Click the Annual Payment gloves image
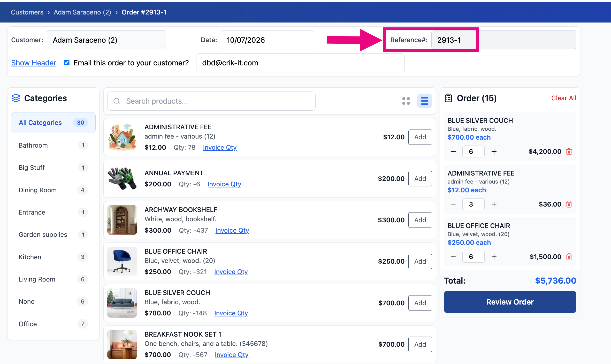The height and width of the screenshot is (364, 611). [122, 179]
